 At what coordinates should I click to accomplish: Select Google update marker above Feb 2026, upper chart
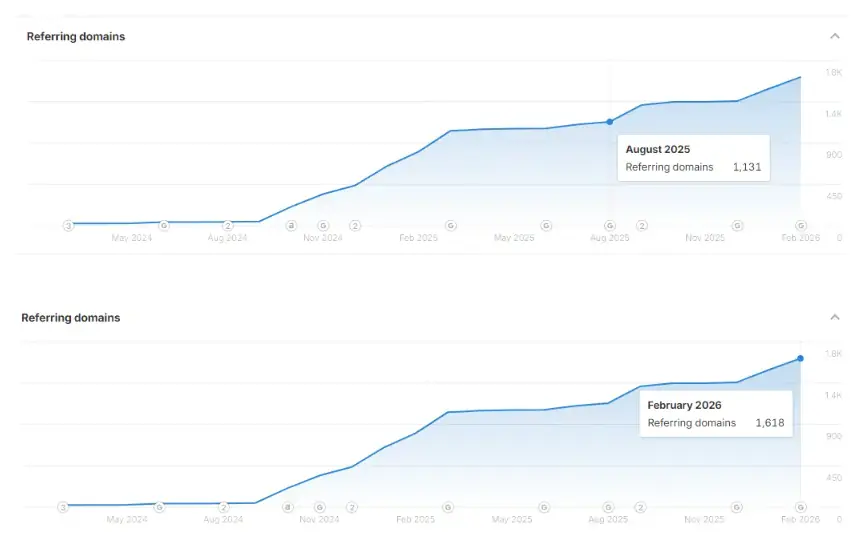801,225
